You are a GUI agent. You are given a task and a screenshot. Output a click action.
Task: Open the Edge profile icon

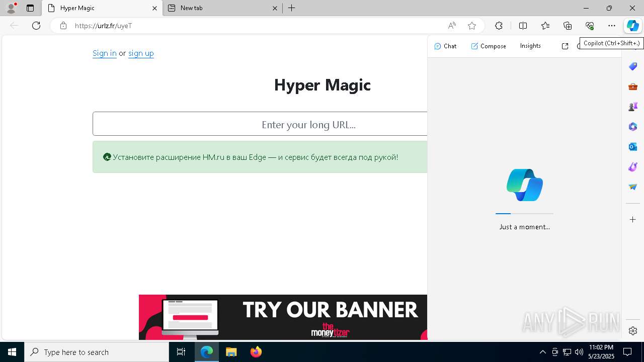(x=11, y=8)
